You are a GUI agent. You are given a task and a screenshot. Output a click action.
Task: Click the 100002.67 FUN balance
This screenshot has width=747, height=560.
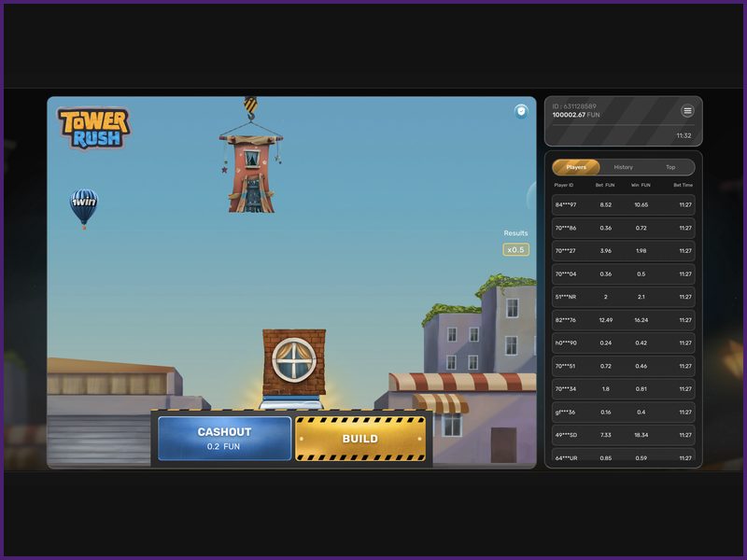click(x=576, y=115)
